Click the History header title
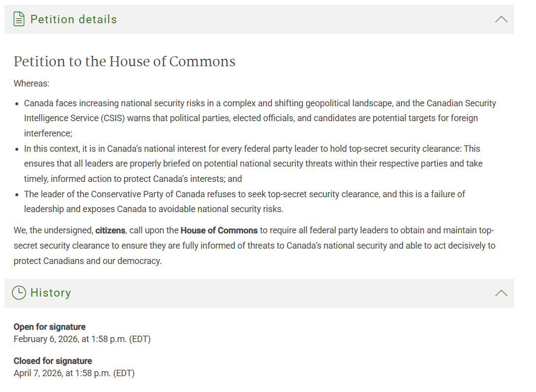This screenshot has height=392, width=536. pyautogui.click(x=50, y=293)
